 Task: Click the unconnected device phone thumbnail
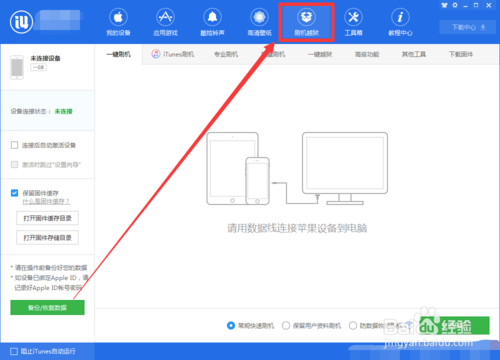pyautogui.click(x=17, y=67)
